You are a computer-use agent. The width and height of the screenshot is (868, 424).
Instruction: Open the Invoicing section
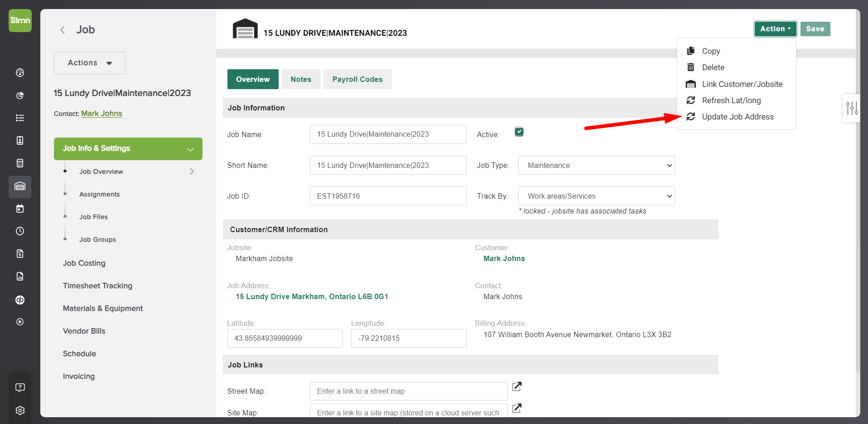tap(79, 376)
